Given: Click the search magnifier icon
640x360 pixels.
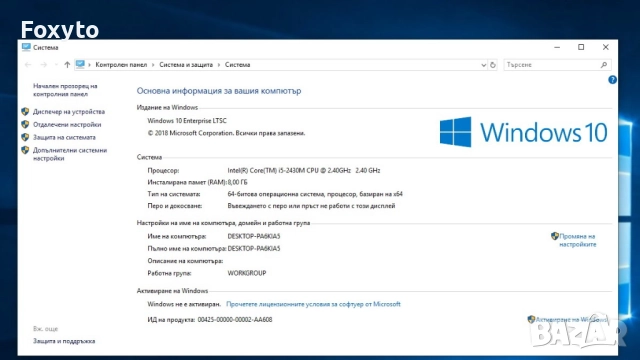Looking at the screenshot, I should [604, 65].
